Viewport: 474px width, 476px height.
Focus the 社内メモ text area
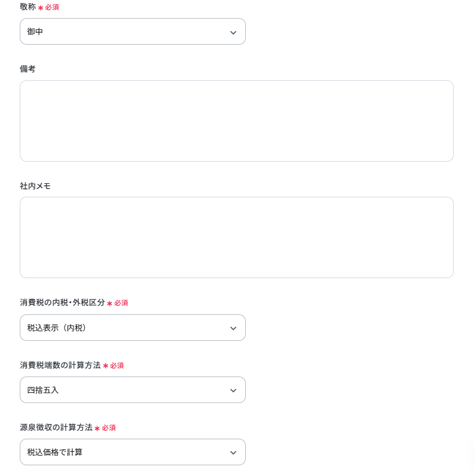(x=237, y=237)
